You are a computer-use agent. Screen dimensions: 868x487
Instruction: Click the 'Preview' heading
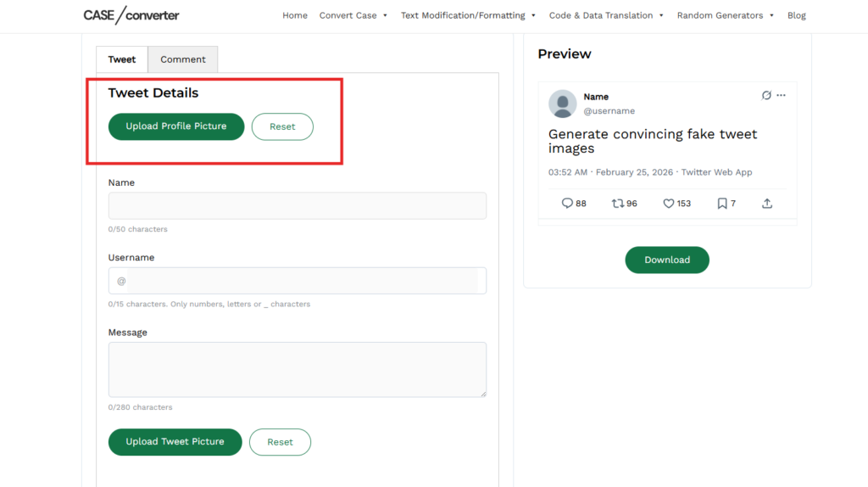tap(564, 53)
